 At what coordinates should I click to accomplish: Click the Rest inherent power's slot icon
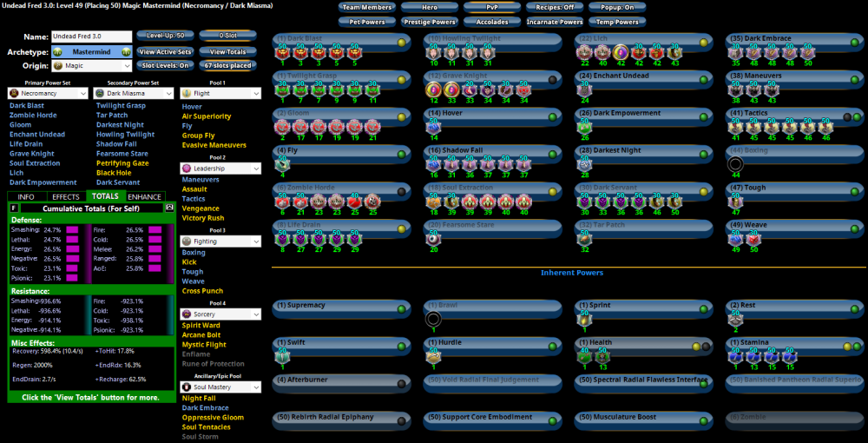735,319
